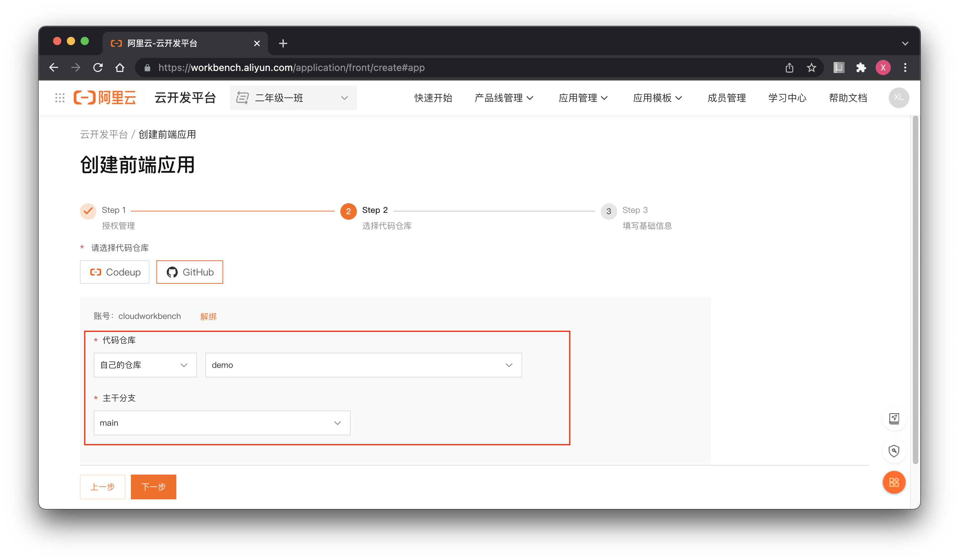The image size is (959, 560).
Task: Click the address bar URL
Action: (x=291, y=68)
